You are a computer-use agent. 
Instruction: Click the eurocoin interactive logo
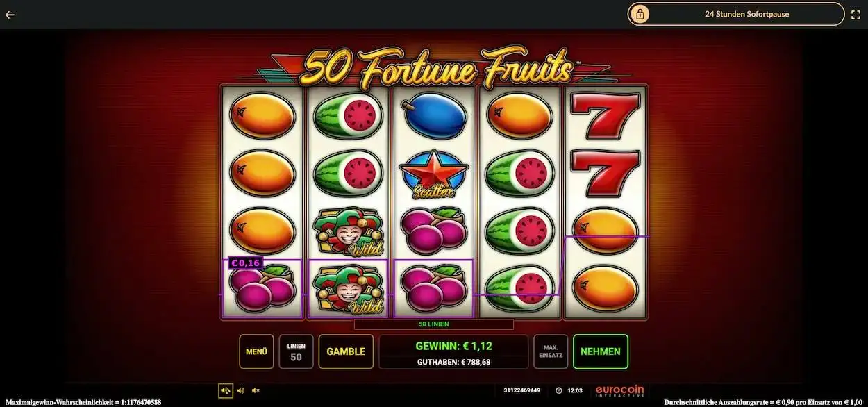click(x=619, y=391)
